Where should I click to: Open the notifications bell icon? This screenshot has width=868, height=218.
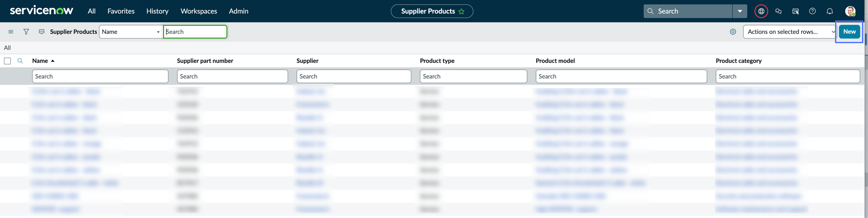[829, 11]
